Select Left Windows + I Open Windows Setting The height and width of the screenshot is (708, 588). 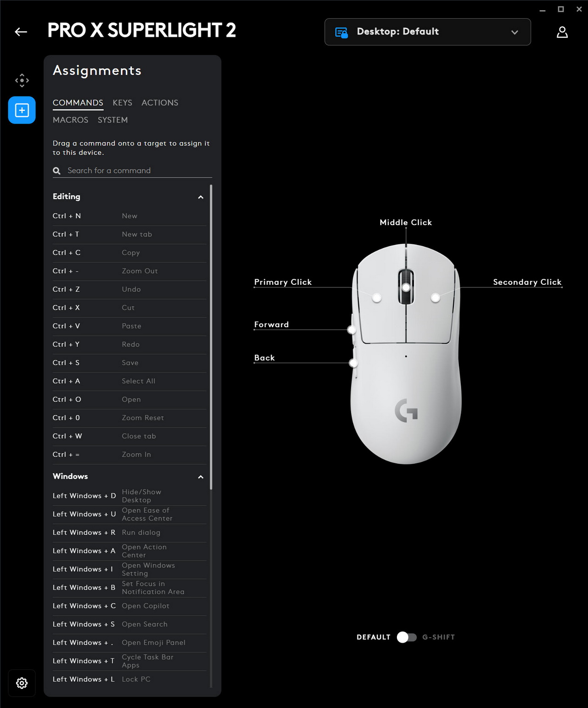(x=130, y=570)
